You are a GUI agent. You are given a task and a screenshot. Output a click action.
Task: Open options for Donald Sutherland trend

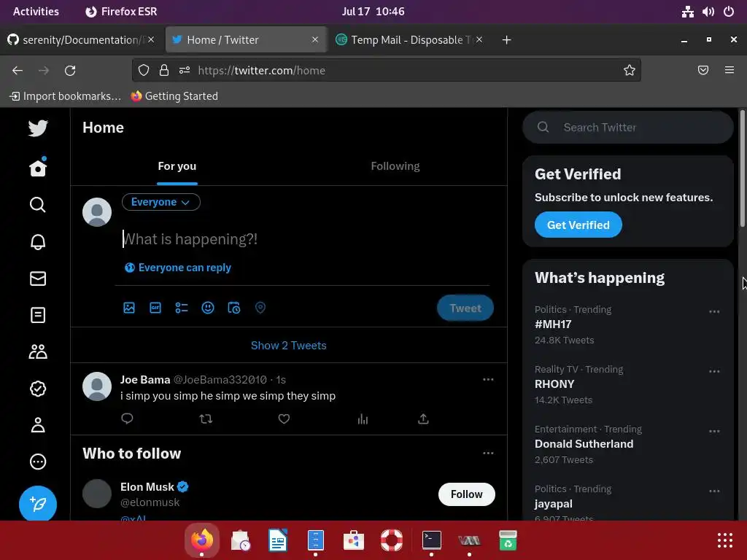pos(714,431)
